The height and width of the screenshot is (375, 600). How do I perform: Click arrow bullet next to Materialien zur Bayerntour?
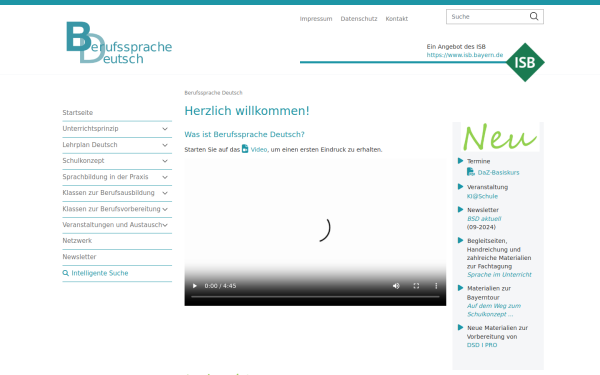461,288
